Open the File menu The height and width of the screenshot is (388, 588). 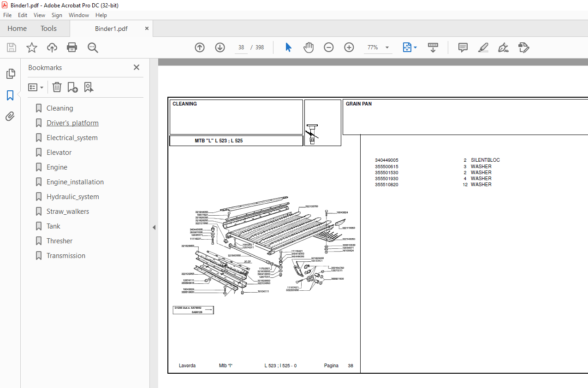coord(7,15)
